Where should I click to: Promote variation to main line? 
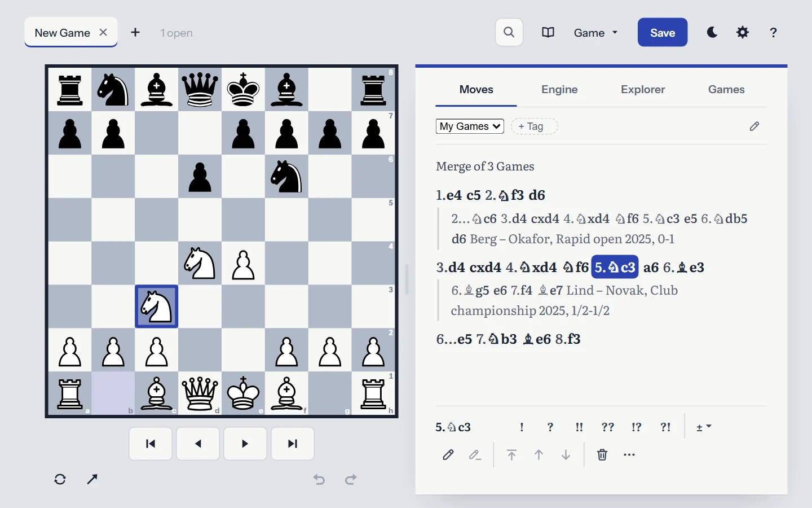click(x=511, y=454)
